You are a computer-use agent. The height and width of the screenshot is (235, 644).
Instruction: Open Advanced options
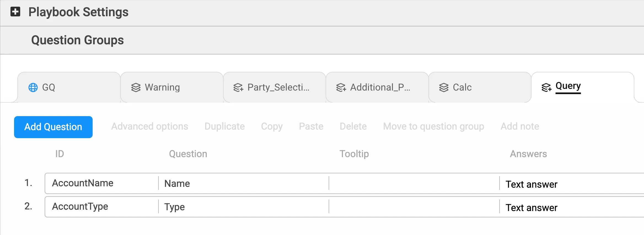click(149, 127)
